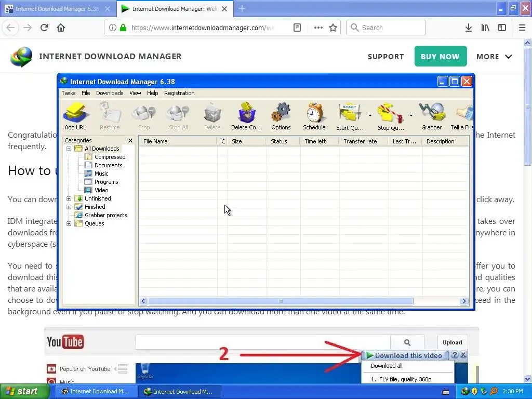Screen dimensions: 532x399
Task: Click the Start Queue toolbar icon
Action: 350,116
